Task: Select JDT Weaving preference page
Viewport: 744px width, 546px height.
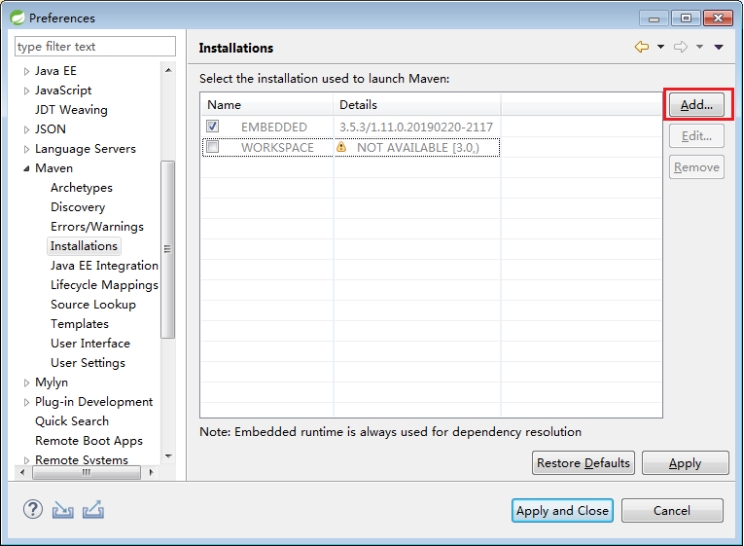Action: pyautogui.click(x=71, y=110)
